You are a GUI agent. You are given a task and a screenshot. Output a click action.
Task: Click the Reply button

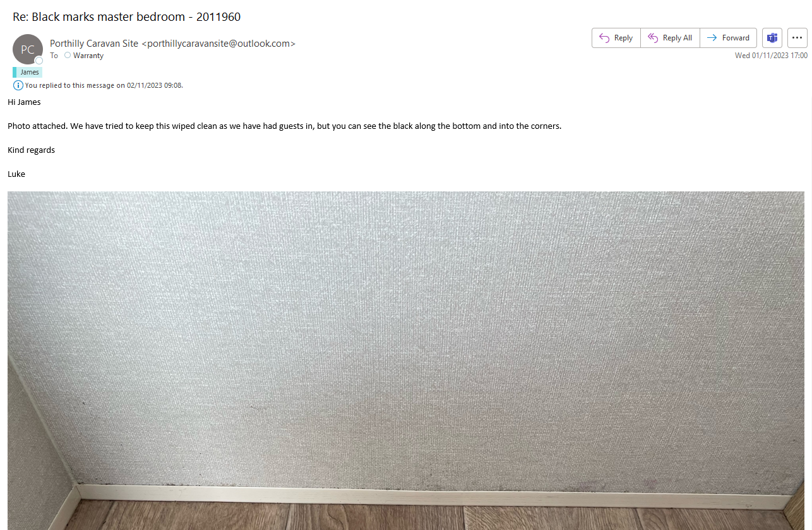click(x=616, y=38)
